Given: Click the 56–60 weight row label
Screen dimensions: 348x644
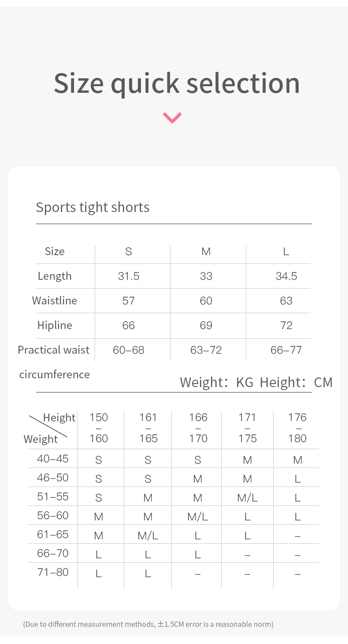Looking at the screenshot, I should click(53, 516).
